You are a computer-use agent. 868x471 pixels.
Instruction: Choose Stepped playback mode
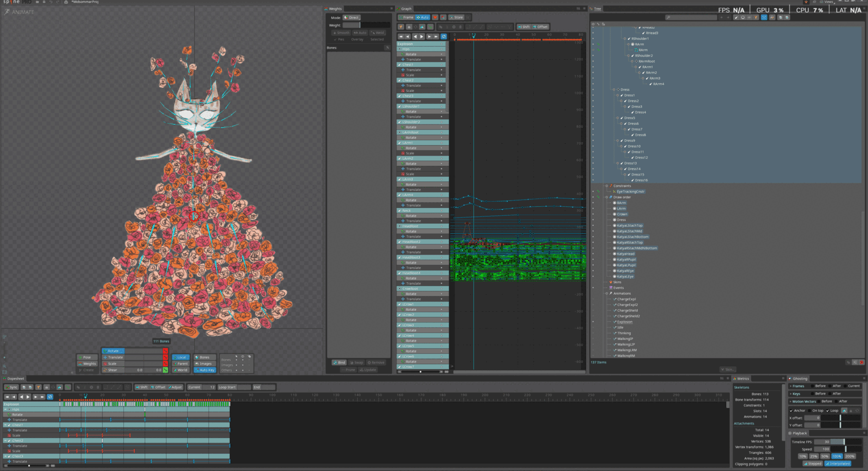tap(813, 464)
